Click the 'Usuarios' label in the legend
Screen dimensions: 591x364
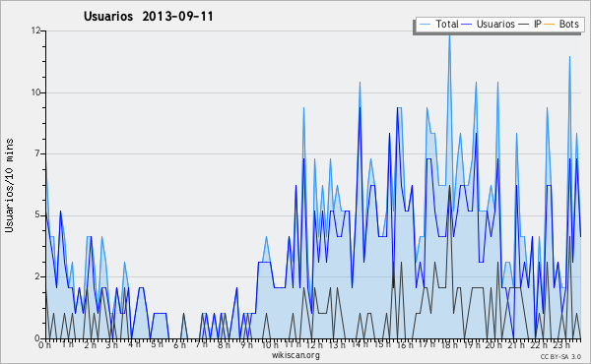tap(495, 24)
